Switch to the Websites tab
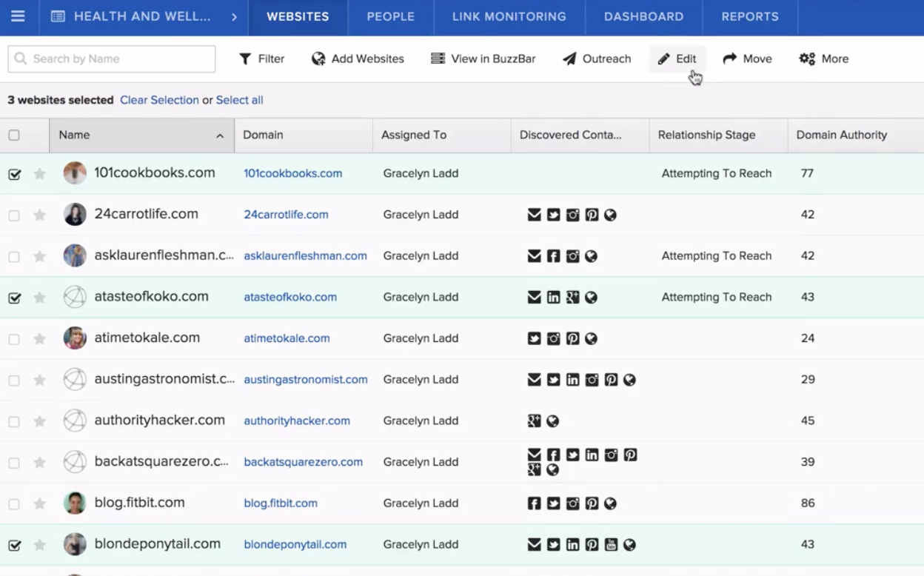This screenshot has width=924, height=576. point(298,16)
